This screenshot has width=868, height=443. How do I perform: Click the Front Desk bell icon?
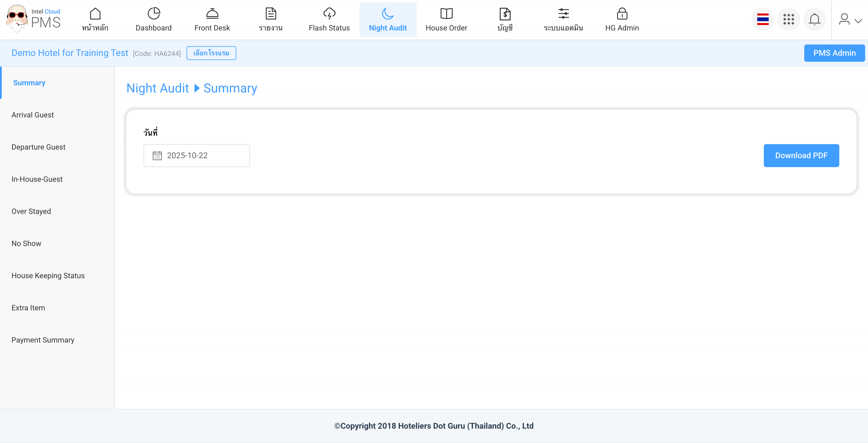[x=212, y=14]
